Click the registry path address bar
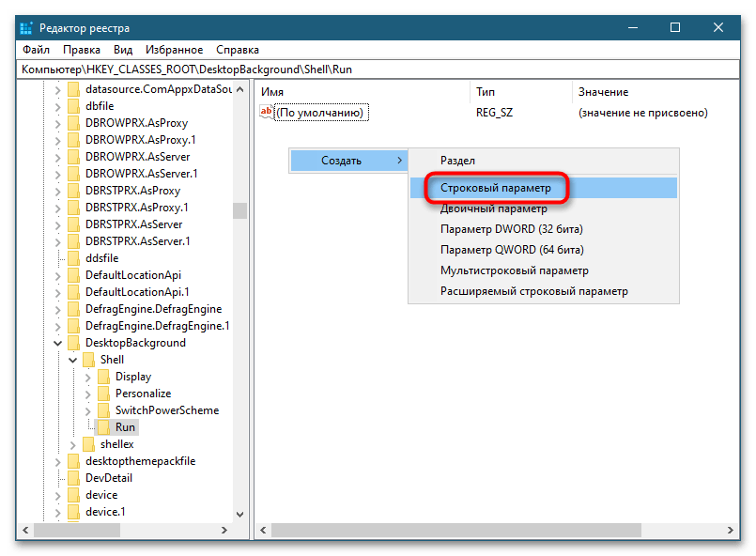 (376, 69)
